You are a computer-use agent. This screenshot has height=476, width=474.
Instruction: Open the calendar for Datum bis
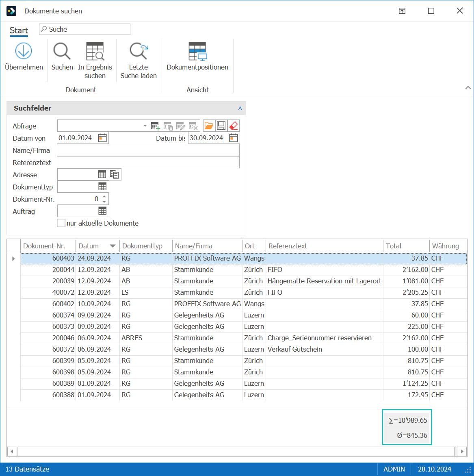pos(233,138)
